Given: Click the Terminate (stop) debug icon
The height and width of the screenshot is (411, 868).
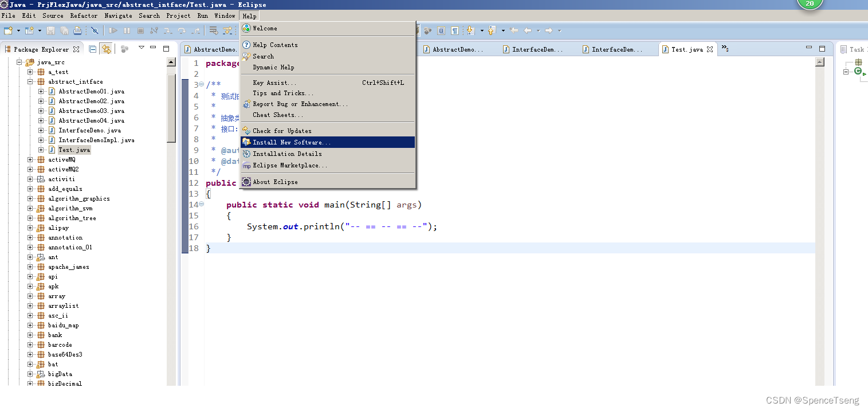Looking at the screenshot, I should 140,31.
